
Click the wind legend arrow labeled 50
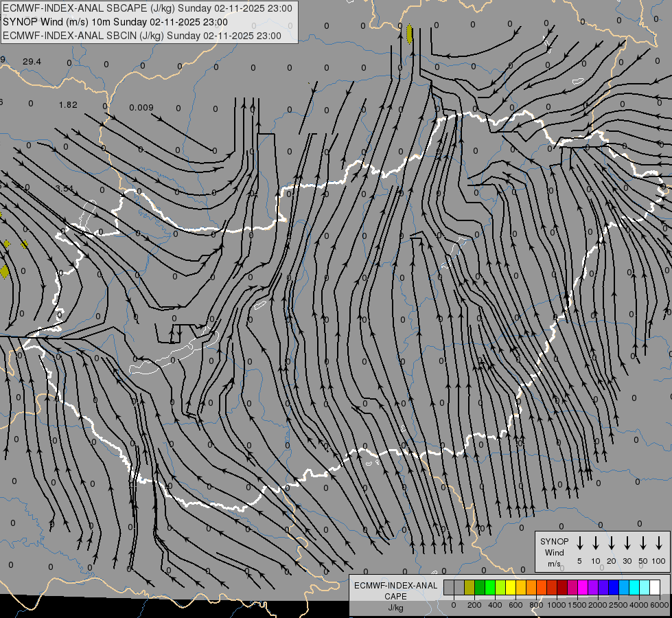643,543
